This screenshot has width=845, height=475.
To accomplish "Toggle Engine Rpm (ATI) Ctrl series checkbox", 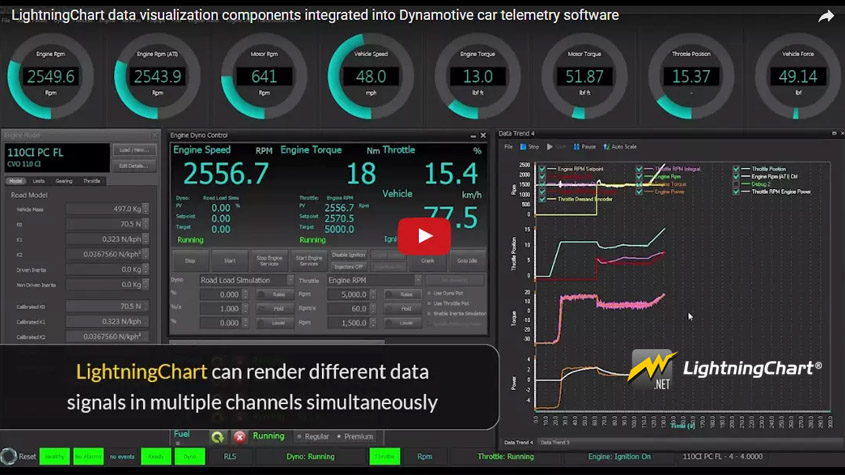I will 736,176.
